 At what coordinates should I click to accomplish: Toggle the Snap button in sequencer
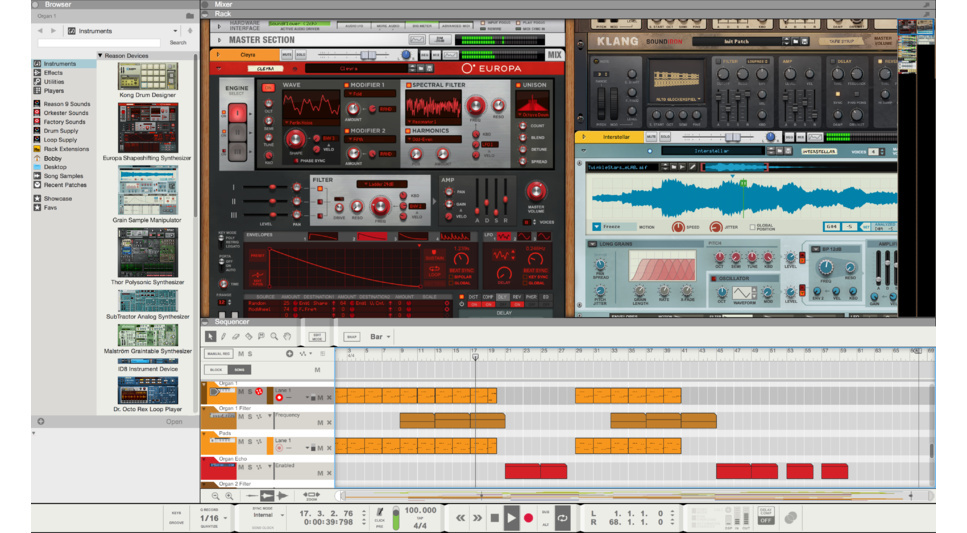pyautogui.click(x=352, y=337)
